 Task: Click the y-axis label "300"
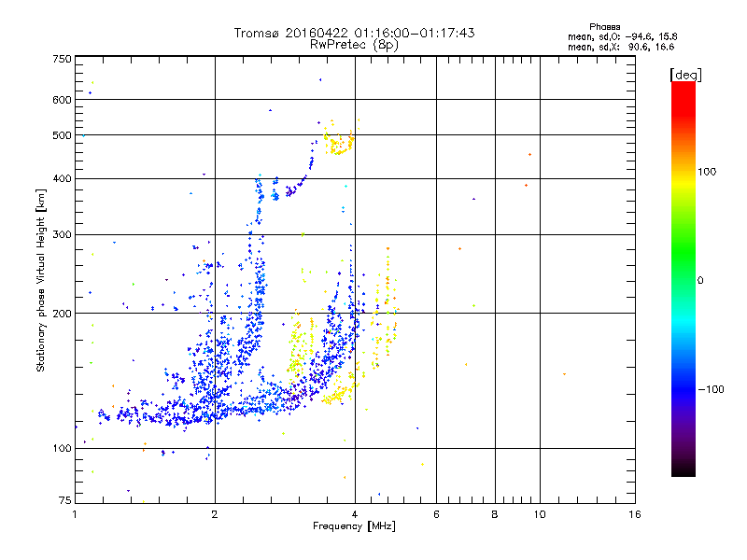[x=62, y=235]
